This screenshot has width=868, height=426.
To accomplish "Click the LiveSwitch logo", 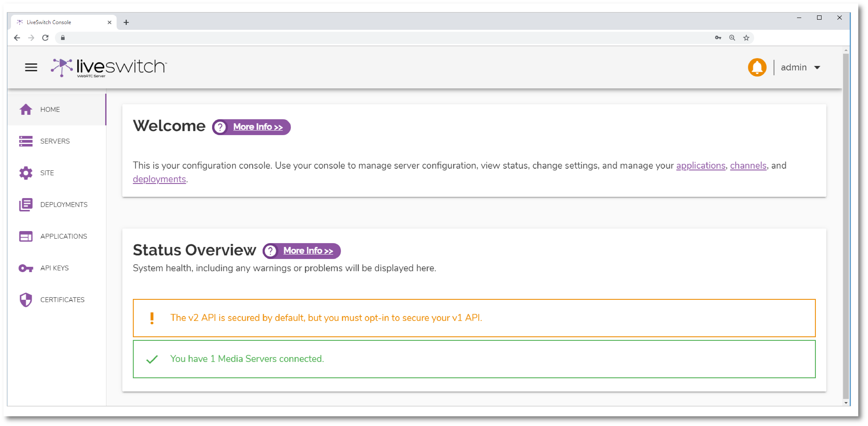I will tap(109, 67).
